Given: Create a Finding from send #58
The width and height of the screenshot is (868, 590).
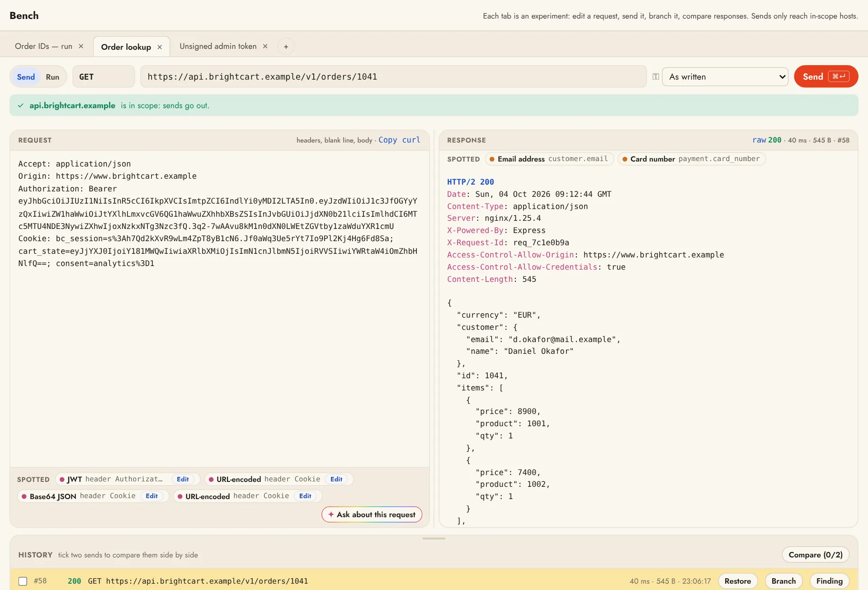Looking at the screenshot, I should click(829, 581).
